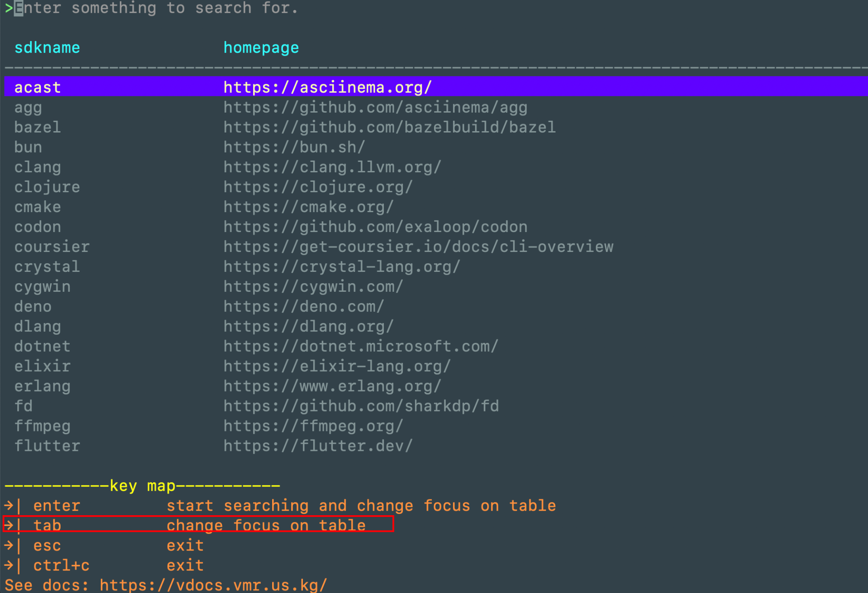Select the bazel SDK row
The image size is (868, 593).
point(38,127)
